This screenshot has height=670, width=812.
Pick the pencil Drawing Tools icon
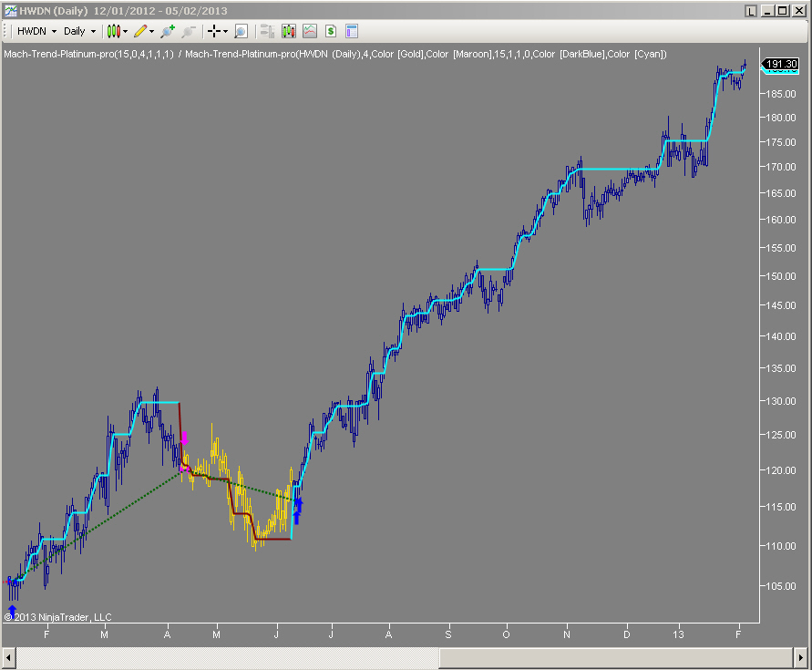coord(139,30)
